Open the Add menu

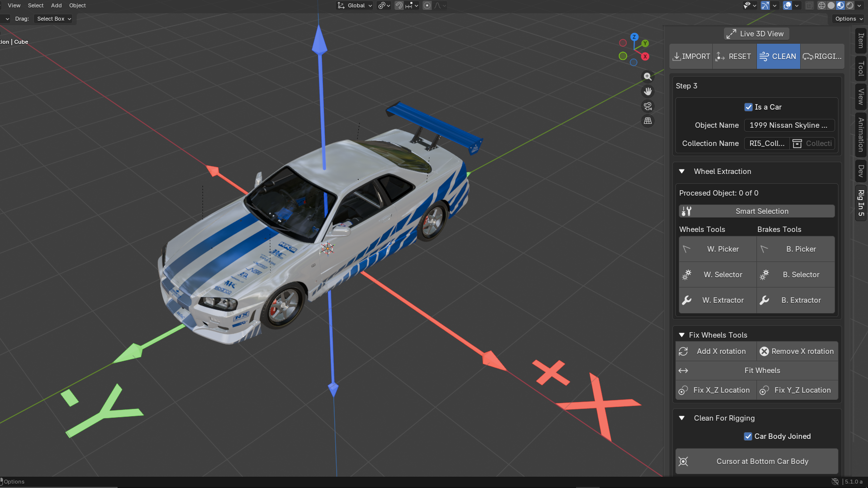coord(57,5)
